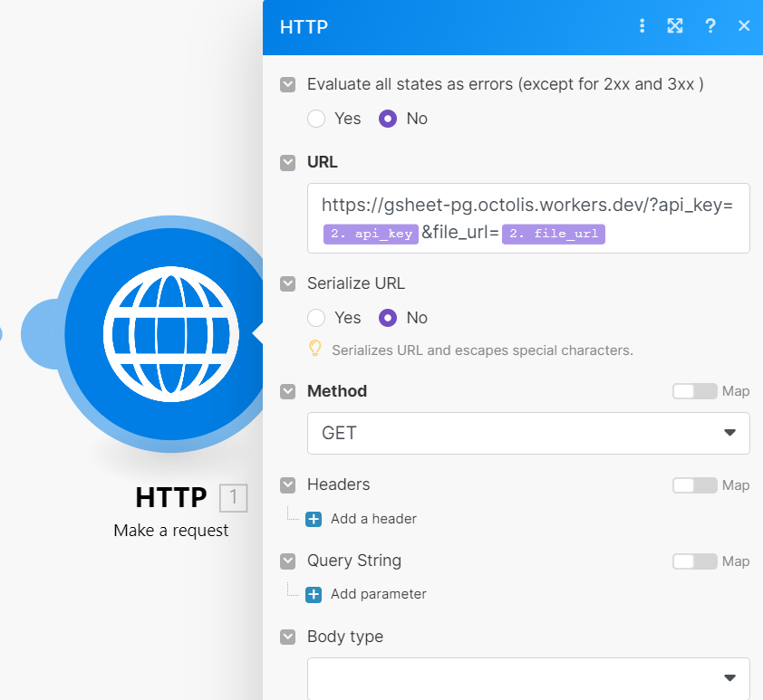The image size is (763, 700).
Task: Click the plus icon to add a header
Action: coord(314,519)
